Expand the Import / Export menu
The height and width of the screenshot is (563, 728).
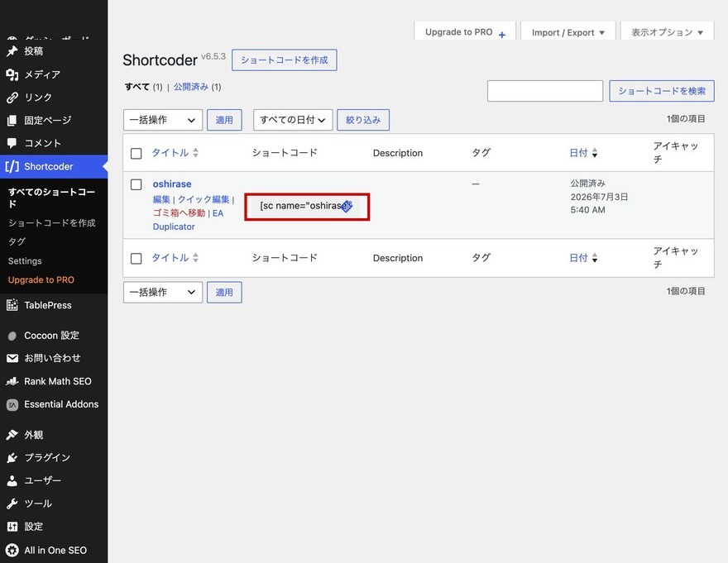(568, 32)
